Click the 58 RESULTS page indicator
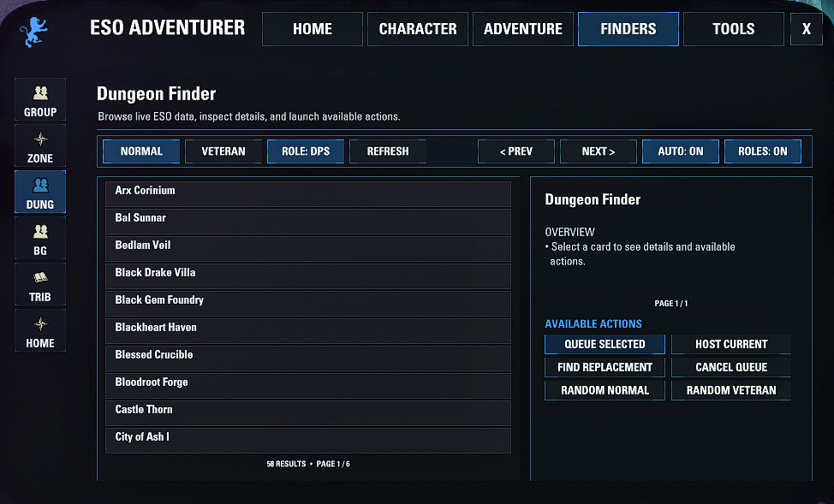 (308, 464)
